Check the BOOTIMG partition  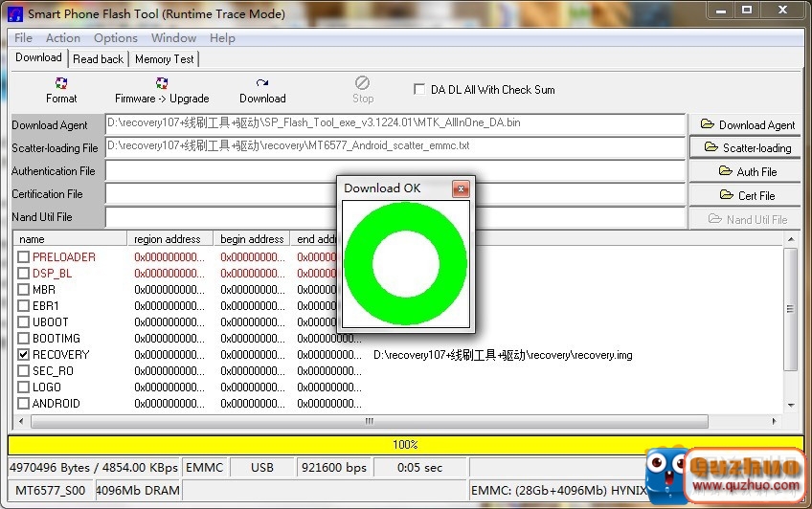(x=23, y=338)
